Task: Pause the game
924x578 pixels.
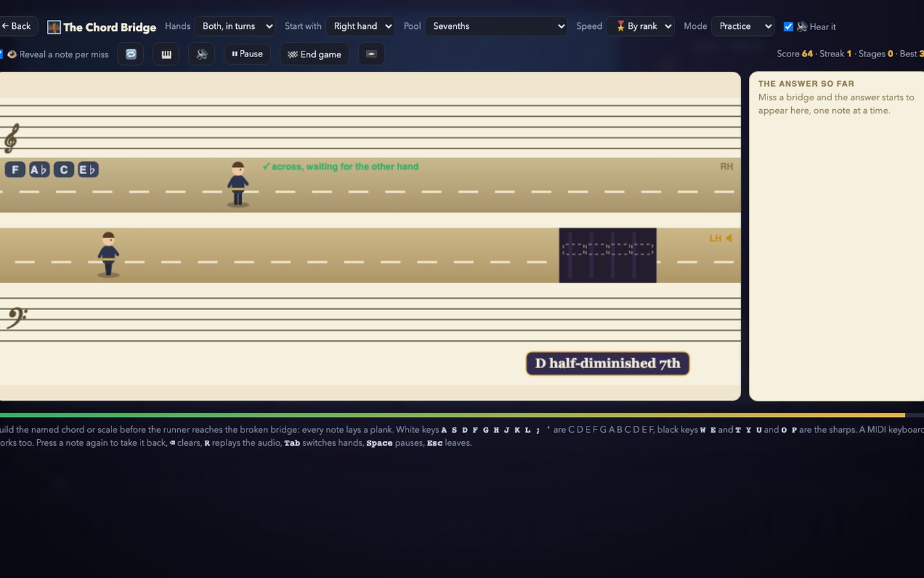Action: point(247,54)
